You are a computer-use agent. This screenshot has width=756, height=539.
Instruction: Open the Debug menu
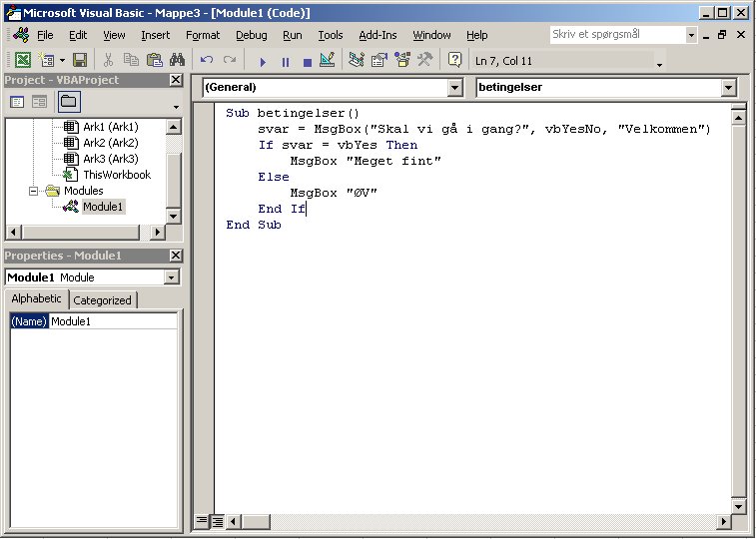coord(252,35)
